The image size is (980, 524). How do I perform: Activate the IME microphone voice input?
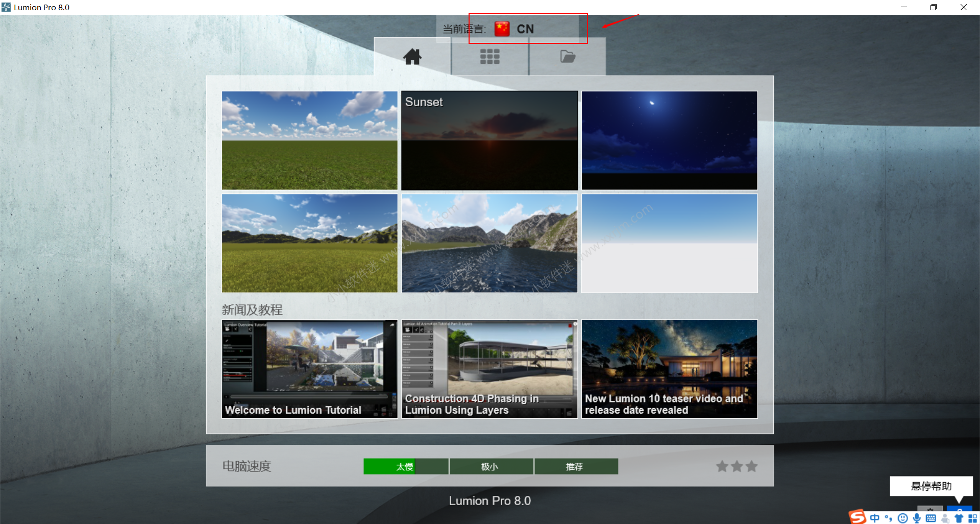click(917, 518)
